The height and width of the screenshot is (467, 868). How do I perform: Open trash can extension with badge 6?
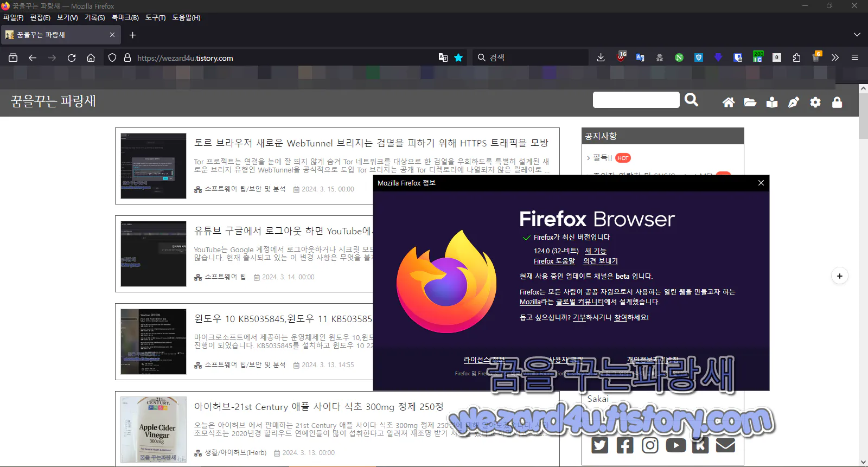pos(816,57)
